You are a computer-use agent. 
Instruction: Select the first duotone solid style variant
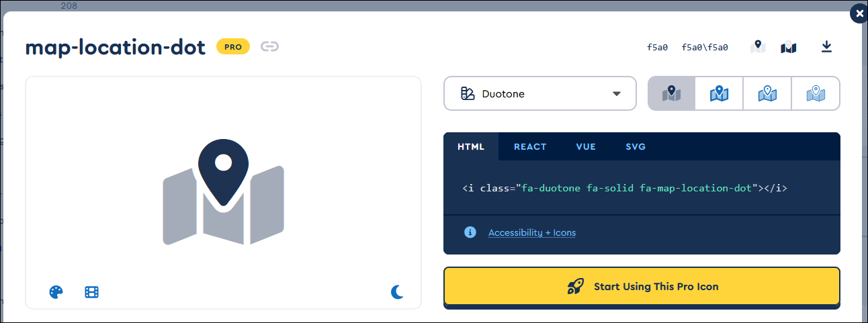click(x=671, y=93)
